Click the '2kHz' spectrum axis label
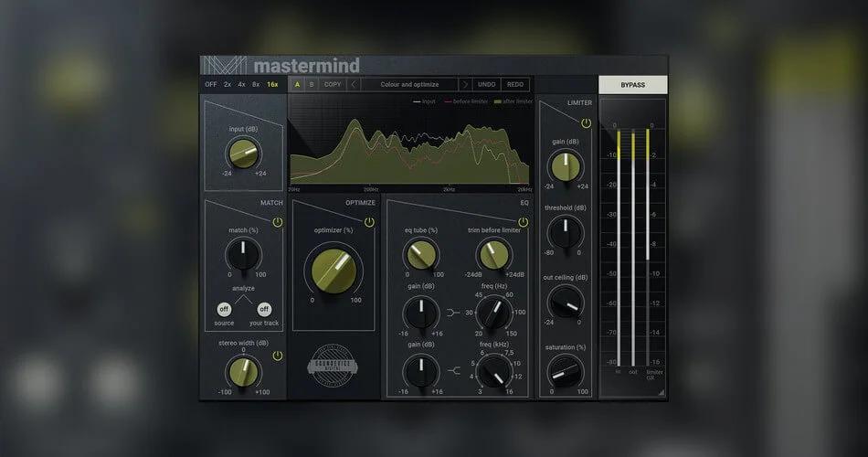The image size is (868, 457). 449,189
